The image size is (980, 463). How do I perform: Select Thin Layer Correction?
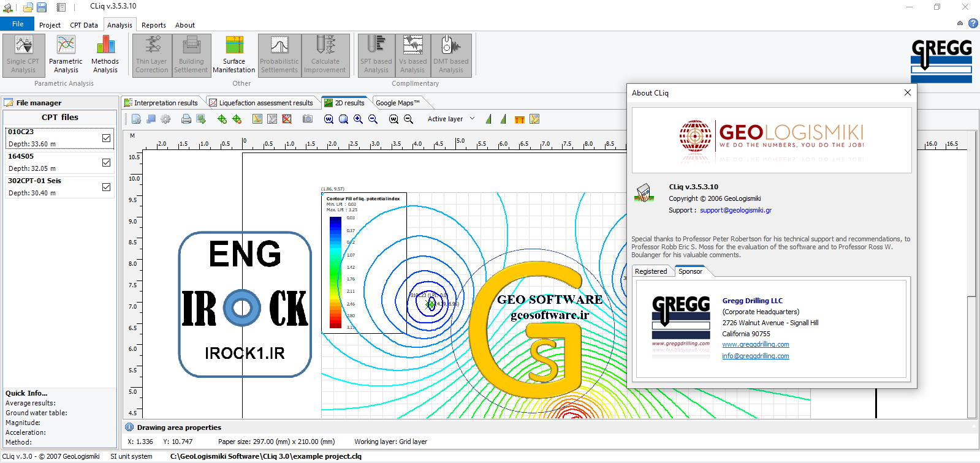(151, 55)
